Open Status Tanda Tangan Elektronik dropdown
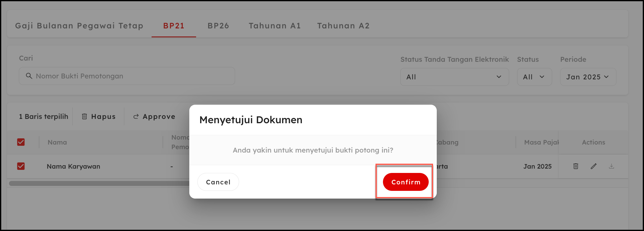The height and width of the screenshot is (231, 644). tap(454, 77)
